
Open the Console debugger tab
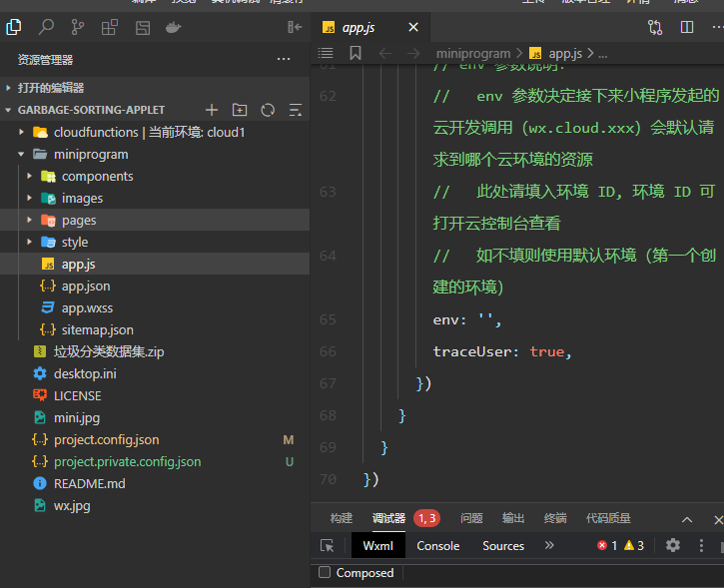[x=437, y=545]
